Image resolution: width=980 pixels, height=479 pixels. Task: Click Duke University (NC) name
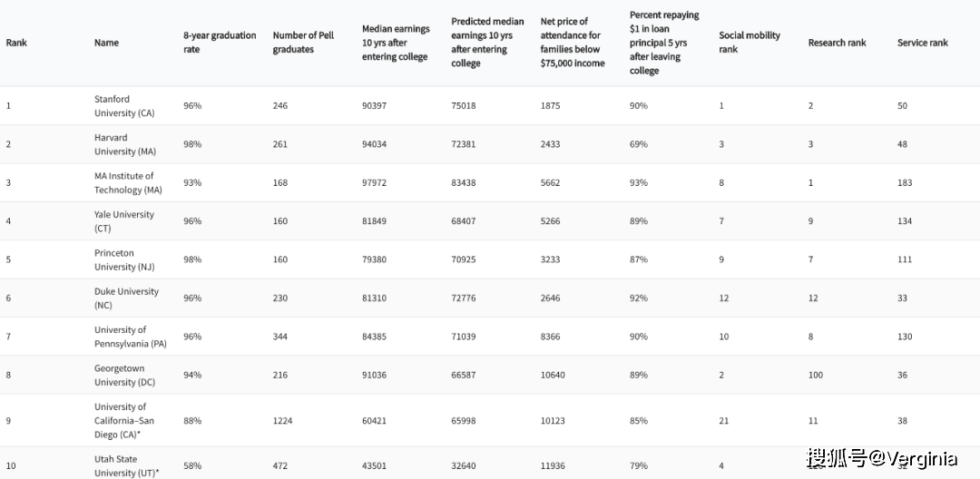[x=124, y=298]
